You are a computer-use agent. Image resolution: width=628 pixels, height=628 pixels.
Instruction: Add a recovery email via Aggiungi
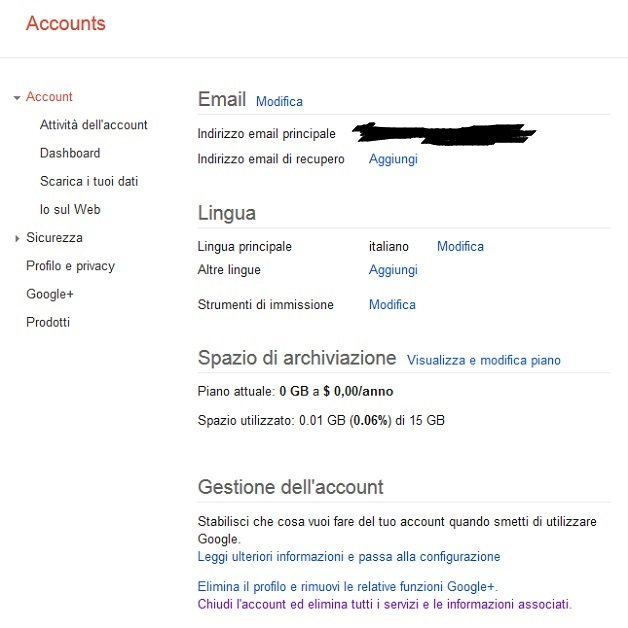393,159
